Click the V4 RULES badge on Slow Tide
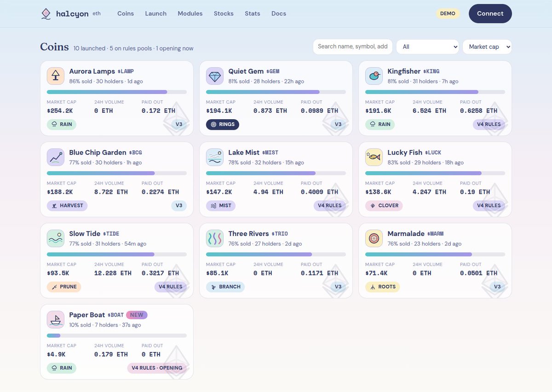552x392 pixels. (x=171, y=287)
